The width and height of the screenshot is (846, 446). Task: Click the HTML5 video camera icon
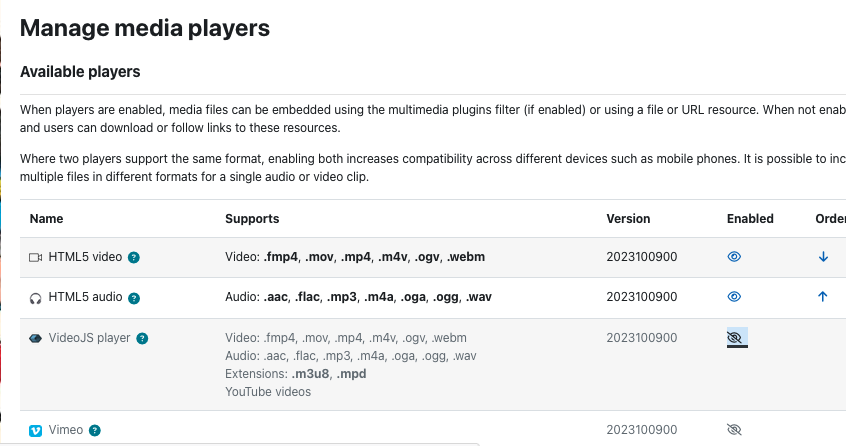click(36, 258)
